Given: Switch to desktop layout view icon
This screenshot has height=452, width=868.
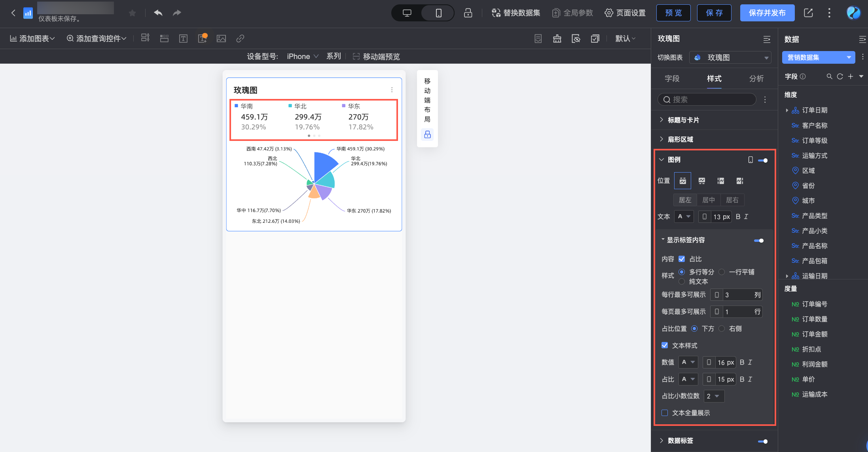Looking at the screenshot, I should [x=407, y=13].
